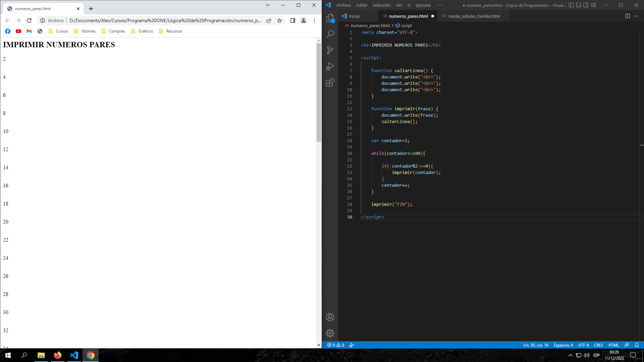Open the Cursos bookmark folder
The width and height of the screenshot is (644, 362).
click(x=58, y=31)
